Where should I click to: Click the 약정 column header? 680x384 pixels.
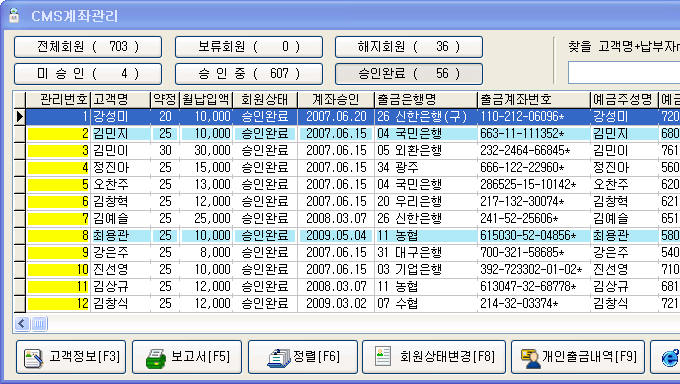pyautogui.click(x=165, y=100)
